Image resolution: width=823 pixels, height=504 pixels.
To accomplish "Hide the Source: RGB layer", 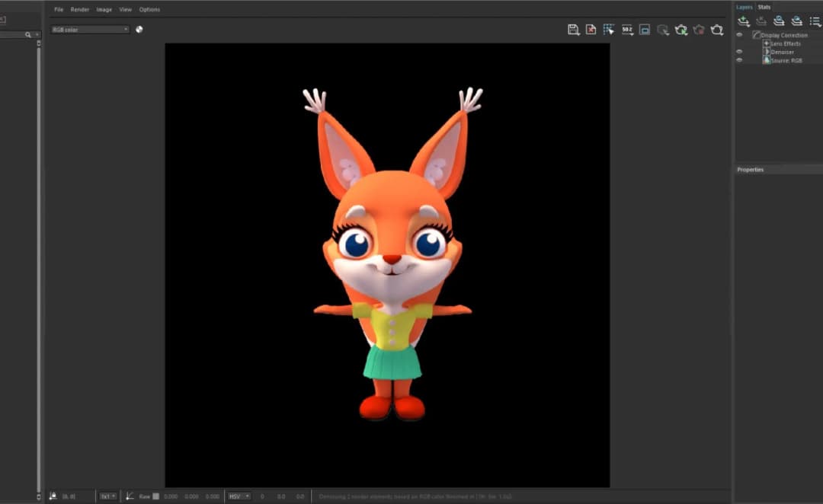I will (x=739, y=60).
